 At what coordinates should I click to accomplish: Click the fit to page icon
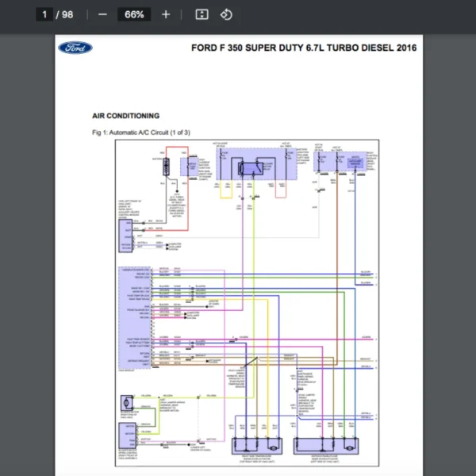coord(202,14)
